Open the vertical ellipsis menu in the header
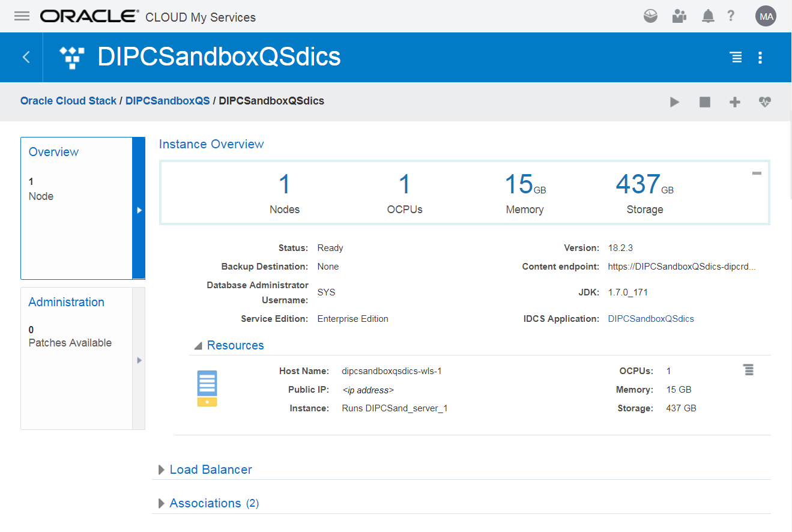Viewport: 792px width, 532px height. coord(760,57)
